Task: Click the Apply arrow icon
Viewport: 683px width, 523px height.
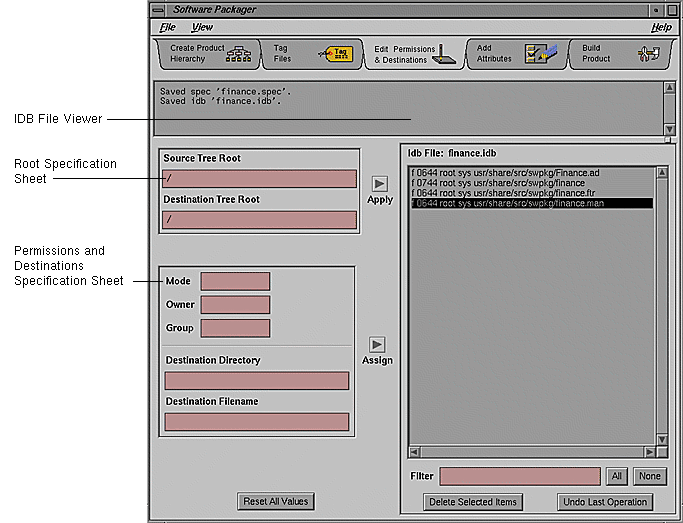Action: (379, 184)
